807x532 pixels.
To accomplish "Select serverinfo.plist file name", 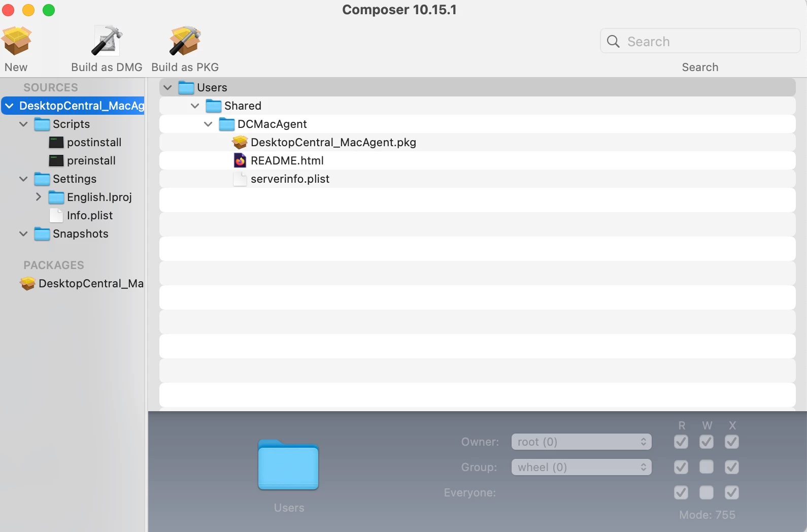I will tap(290, 179).
